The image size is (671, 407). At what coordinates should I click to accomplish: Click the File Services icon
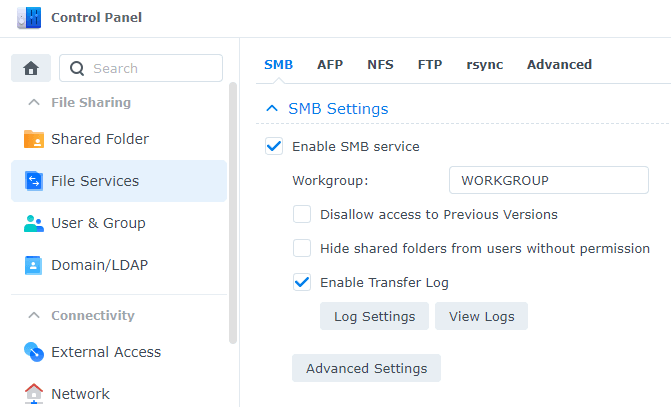click(x=33, y=181)
